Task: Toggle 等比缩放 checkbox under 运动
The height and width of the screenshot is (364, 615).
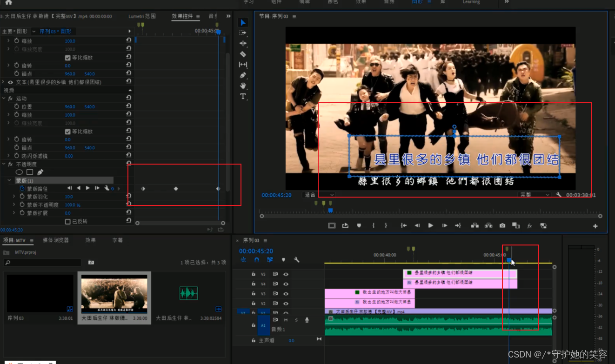Action: [x=67, y=132]
